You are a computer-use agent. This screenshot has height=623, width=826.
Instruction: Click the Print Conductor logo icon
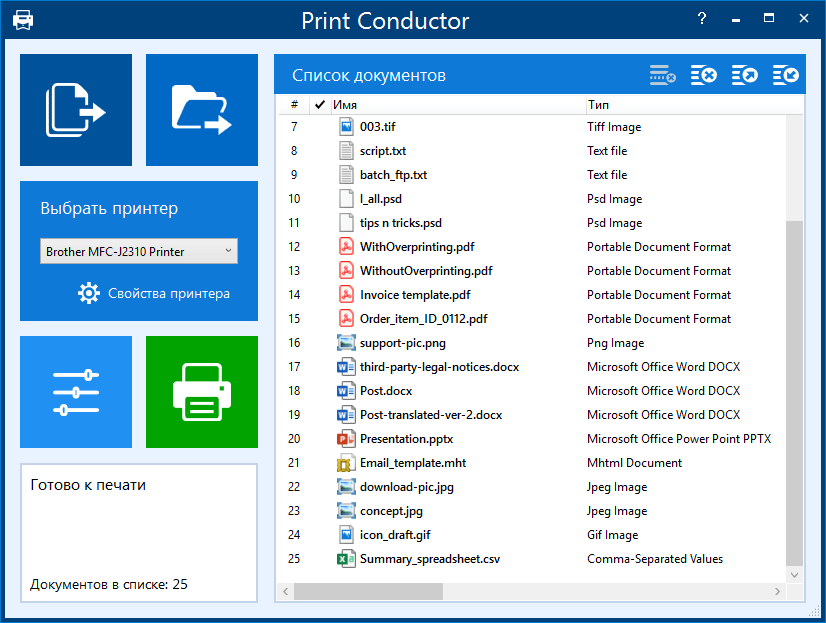(23, 20)
